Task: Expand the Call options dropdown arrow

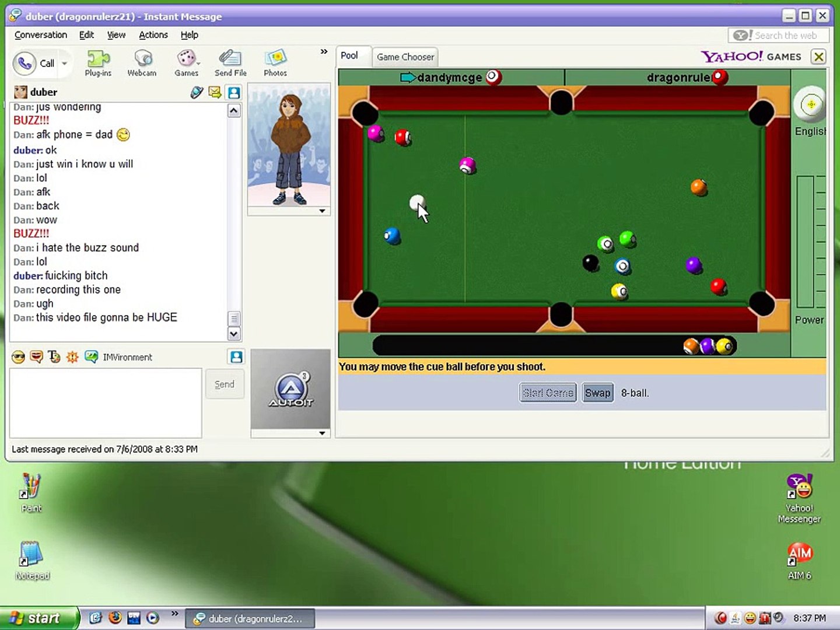Action: 65,63
